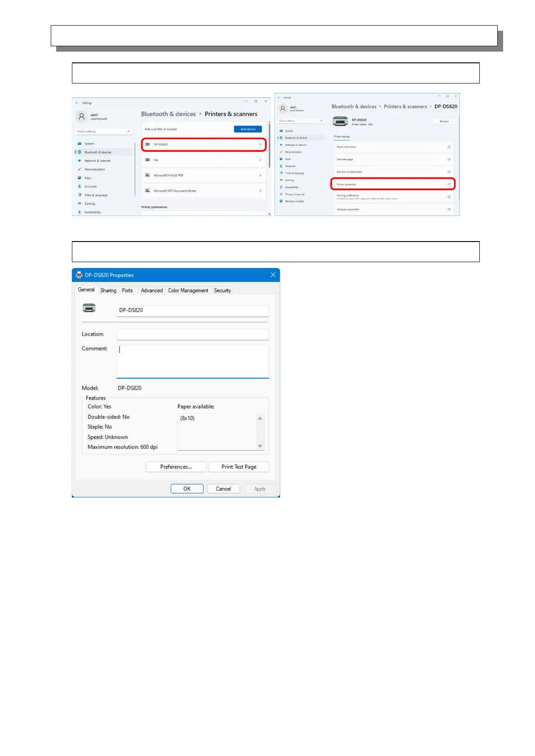Viewport: 535px width, 756px height.
Task: Click Bluetooth & devices breadcrumb in Printers & scanners window
Action: tap(168, 114)
